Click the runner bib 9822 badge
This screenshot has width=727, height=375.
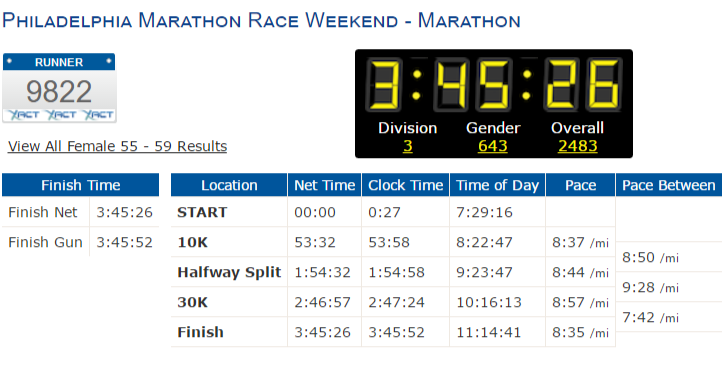point(59,88)
